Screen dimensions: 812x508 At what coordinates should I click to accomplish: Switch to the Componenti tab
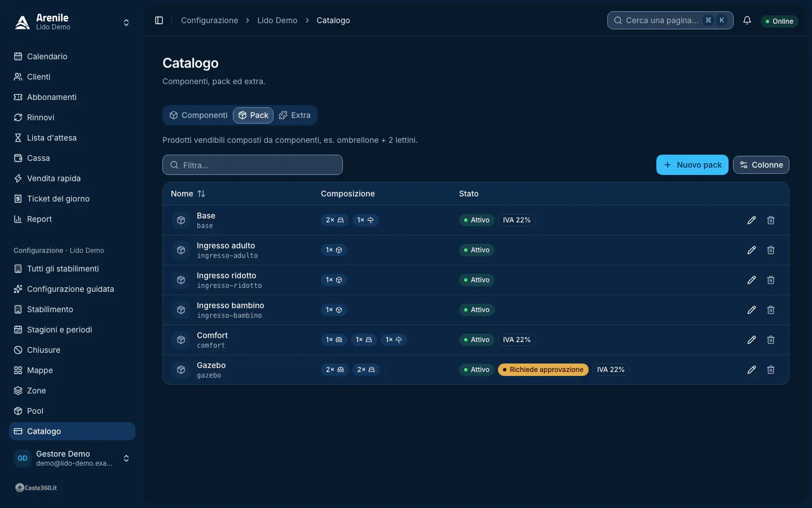[x=198, y=115]
